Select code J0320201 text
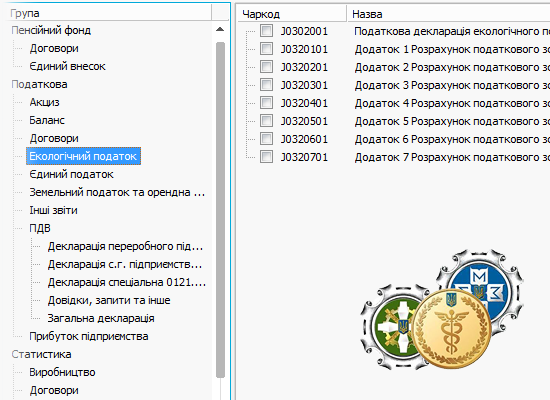This screenshot has width=550, height=400. (x=304, y=67)
